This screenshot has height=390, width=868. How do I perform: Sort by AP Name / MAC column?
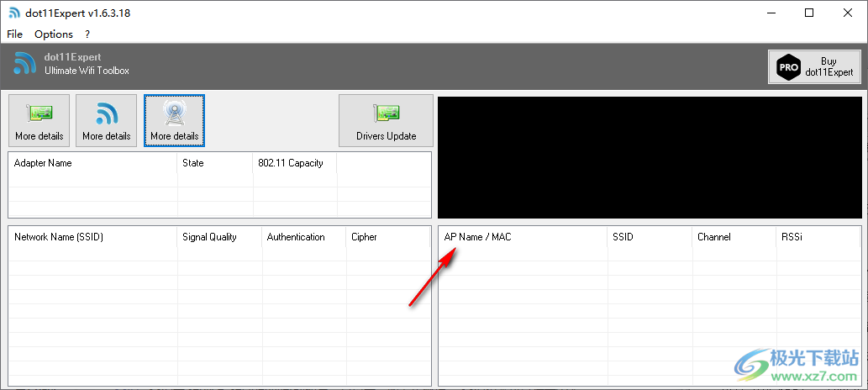[523, 237]
